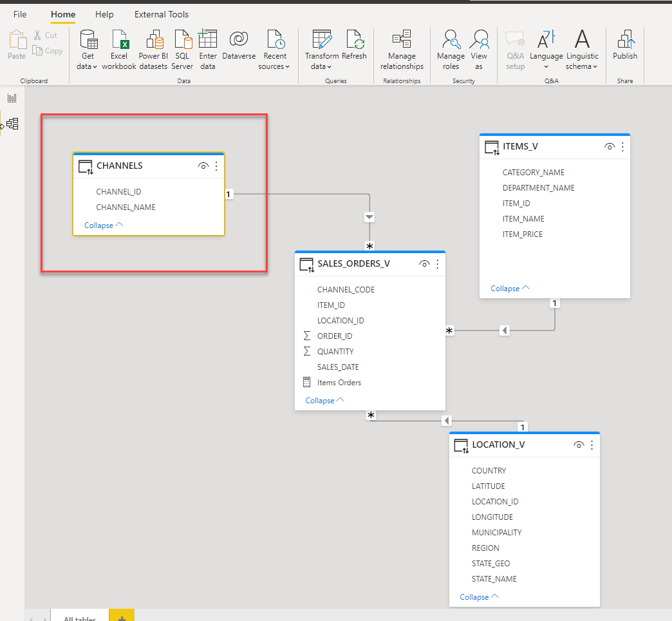Collapse the CHANNELS table card
The width and height of the screenshot is (672, 621).
(103, 225)
